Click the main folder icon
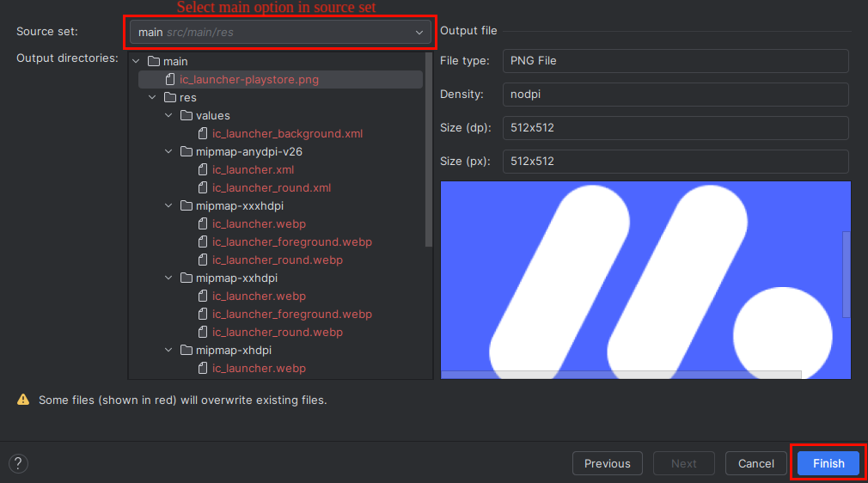Image resolution: width=868 pixels, height=483 pixels. (154, 62)
